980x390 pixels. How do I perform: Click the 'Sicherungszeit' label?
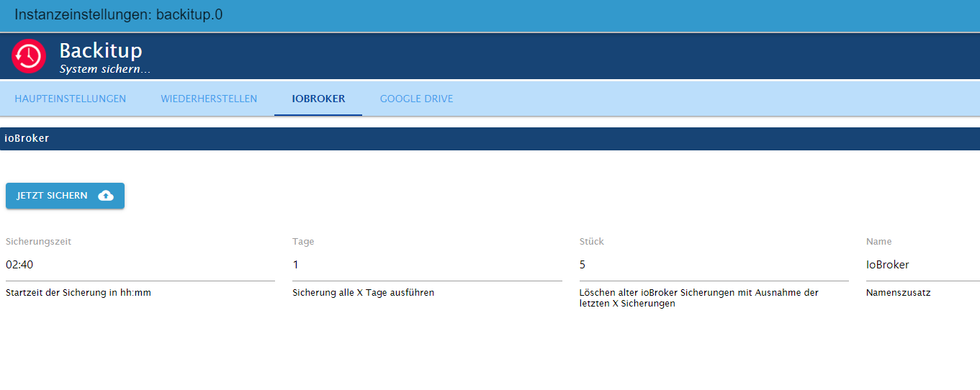38,242
